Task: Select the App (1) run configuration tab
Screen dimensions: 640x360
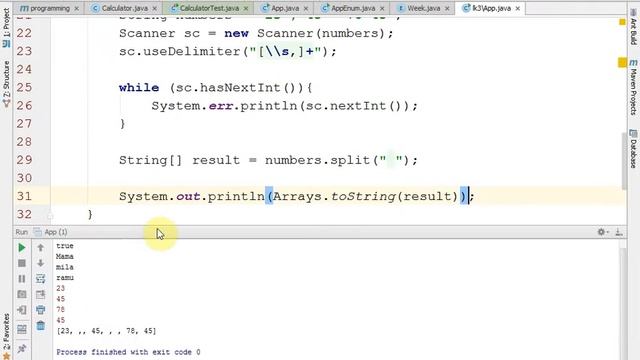Action: click(51, 232)
